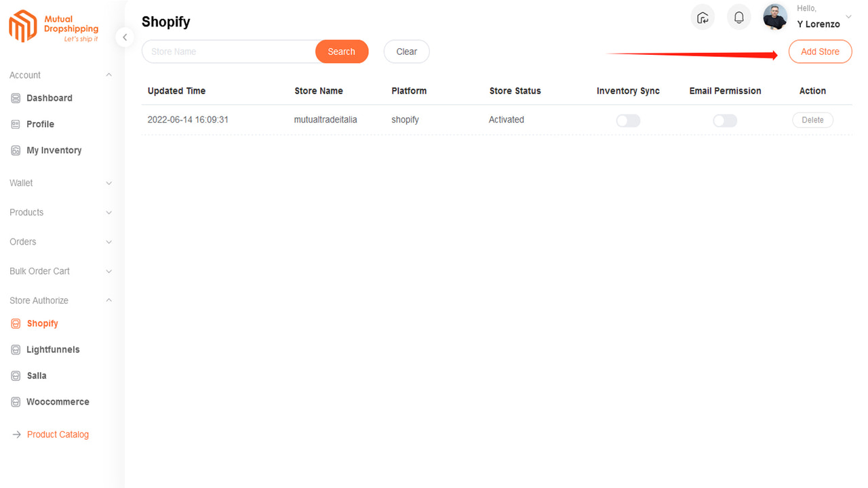Open the Profile section via its sidebar icon
The image size is (868, 488).
(15, 124)
